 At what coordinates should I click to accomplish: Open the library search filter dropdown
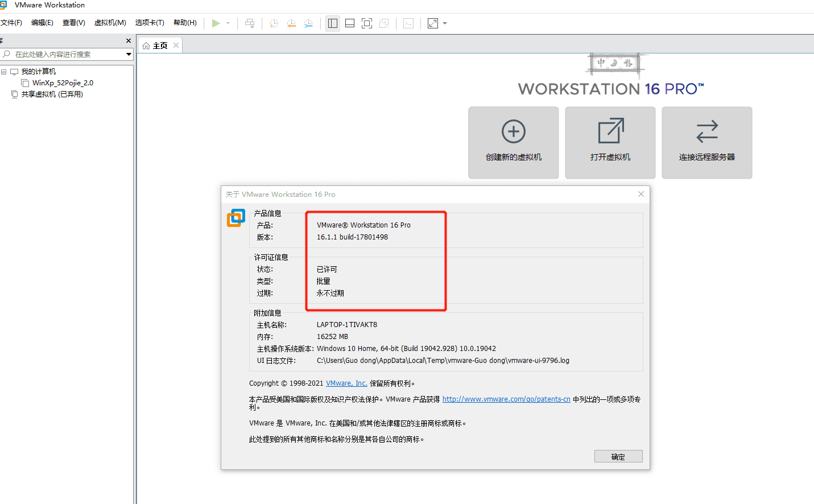pos(129,54)
